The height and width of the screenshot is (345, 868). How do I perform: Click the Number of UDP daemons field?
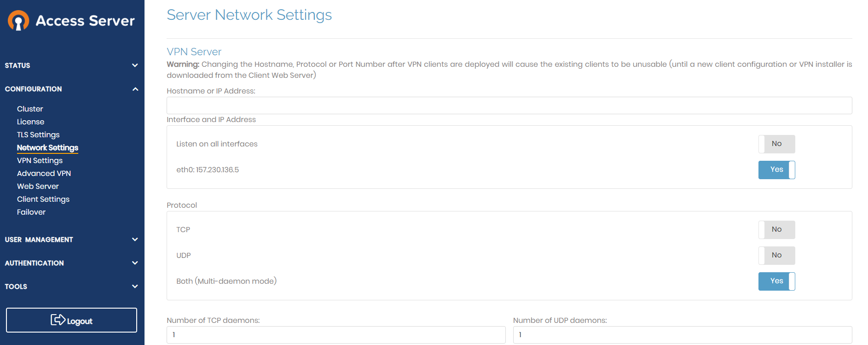[683, 335]
